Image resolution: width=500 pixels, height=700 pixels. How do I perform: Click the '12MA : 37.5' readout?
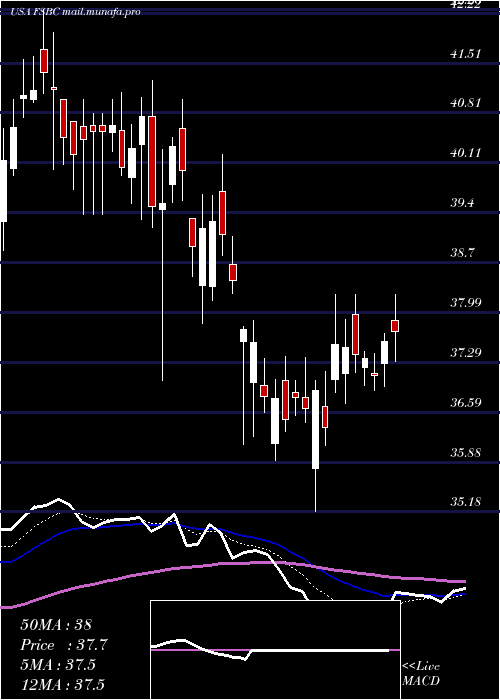(x=64, y=685)
